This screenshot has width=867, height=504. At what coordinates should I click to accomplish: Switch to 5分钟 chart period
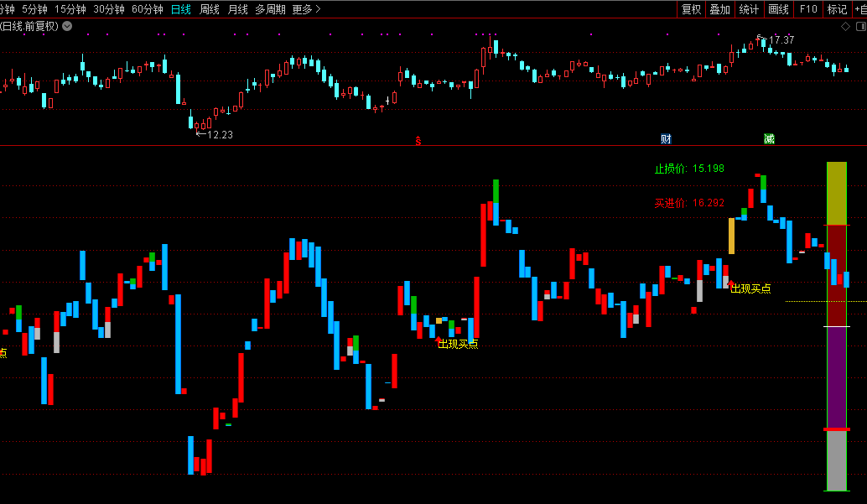pyautogui.click(x=34, y=9)
